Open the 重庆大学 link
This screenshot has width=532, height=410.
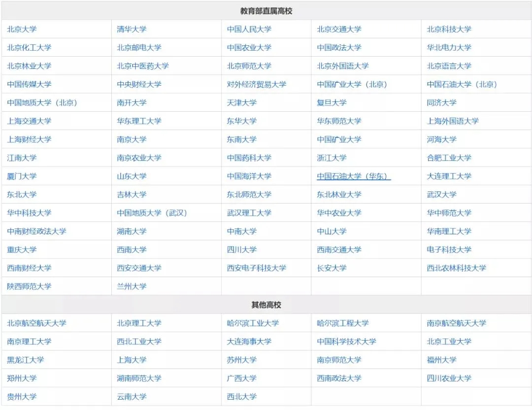(22, 249)
